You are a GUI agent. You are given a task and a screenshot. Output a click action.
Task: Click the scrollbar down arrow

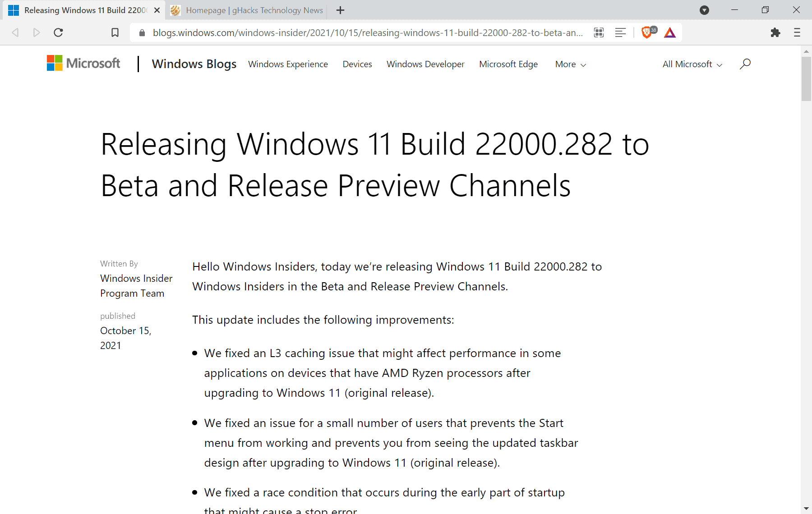pos(806,509)
